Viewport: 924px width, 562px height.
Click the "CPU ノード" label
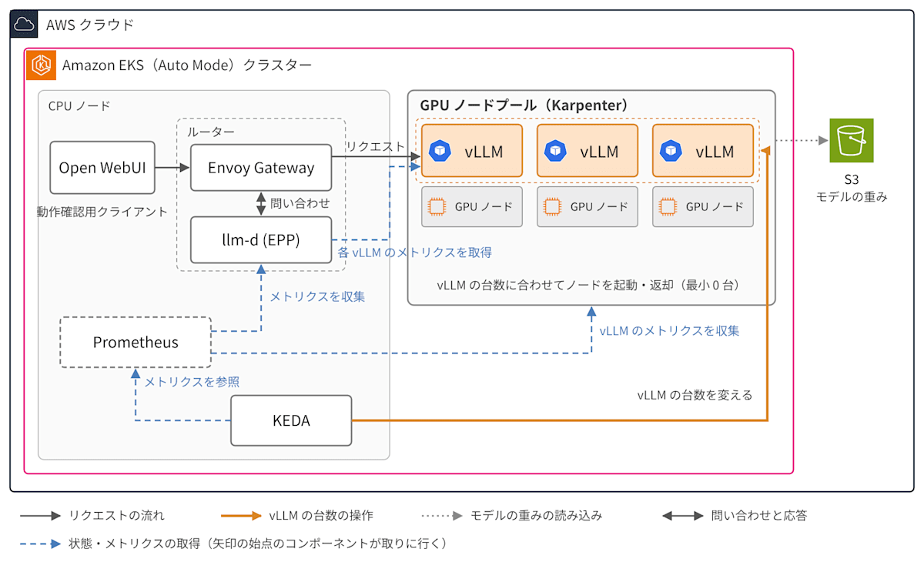[79, 106]
